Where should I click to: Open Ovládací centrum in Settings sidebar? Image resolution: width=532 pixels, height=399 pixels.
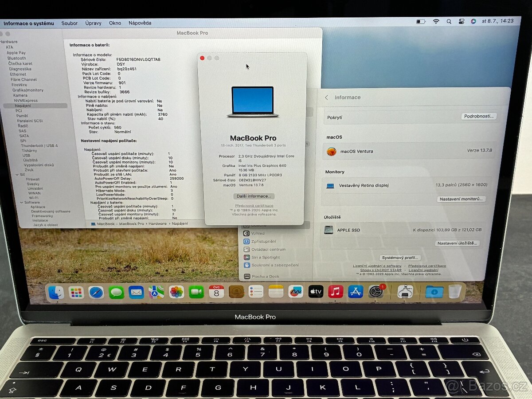[x=269, y=249]
